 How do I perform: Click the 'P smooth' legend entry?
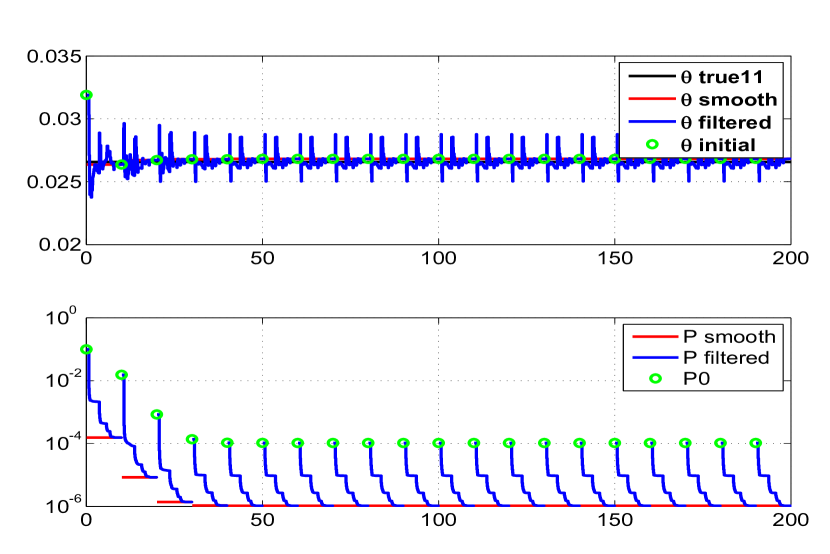pos(704,337)
